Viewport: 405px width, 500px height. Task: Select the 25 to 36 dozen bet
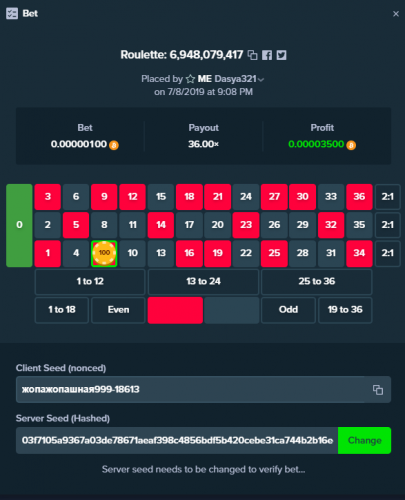click(317, 282)
